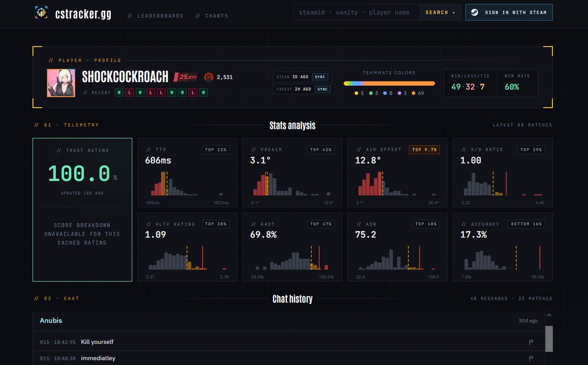Select the Faceit elo value 2,531
588x365 pixels.
click(x=224, y=77)
